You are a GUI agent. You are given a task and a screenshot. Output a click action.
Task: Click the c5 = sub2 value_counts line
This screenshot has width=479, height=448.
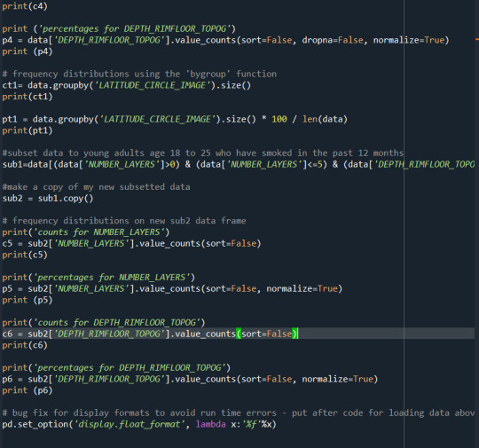[131, 244]
